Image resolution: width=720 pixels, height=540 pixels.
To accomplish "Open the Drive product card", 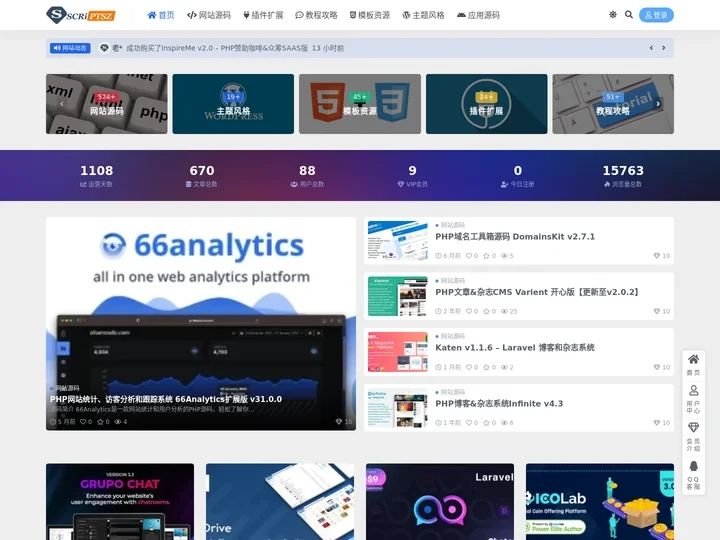I will (280, 501).
